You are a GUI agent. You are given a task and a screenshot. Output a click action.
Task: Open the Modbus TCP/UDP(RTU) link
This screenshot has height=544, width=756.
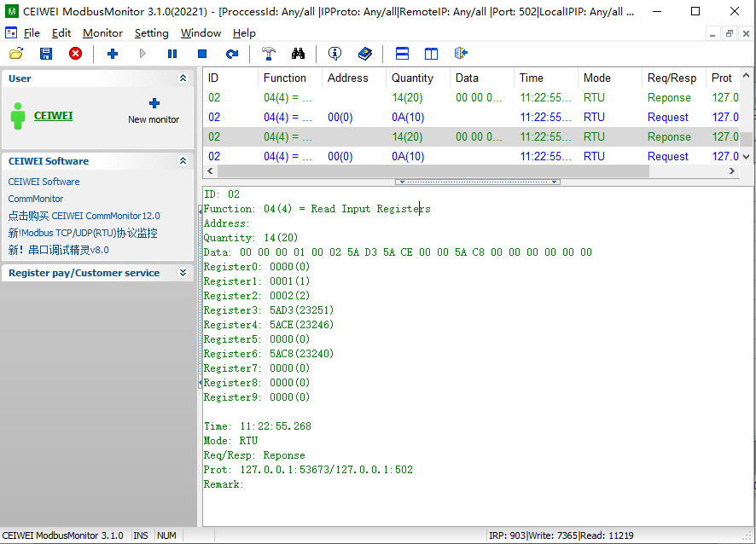[x=83, y=234]
